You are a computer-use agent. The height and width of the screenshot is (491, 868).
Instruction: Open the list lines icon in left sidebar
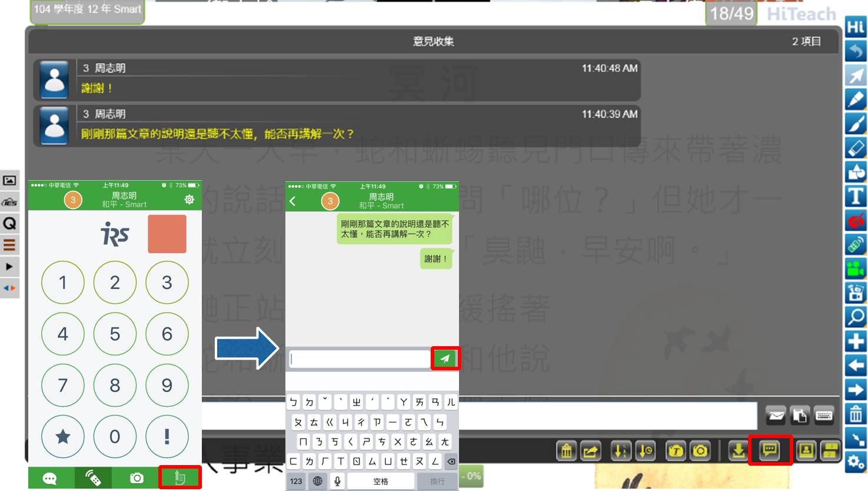pyautogui.click(x=9, y=245)
